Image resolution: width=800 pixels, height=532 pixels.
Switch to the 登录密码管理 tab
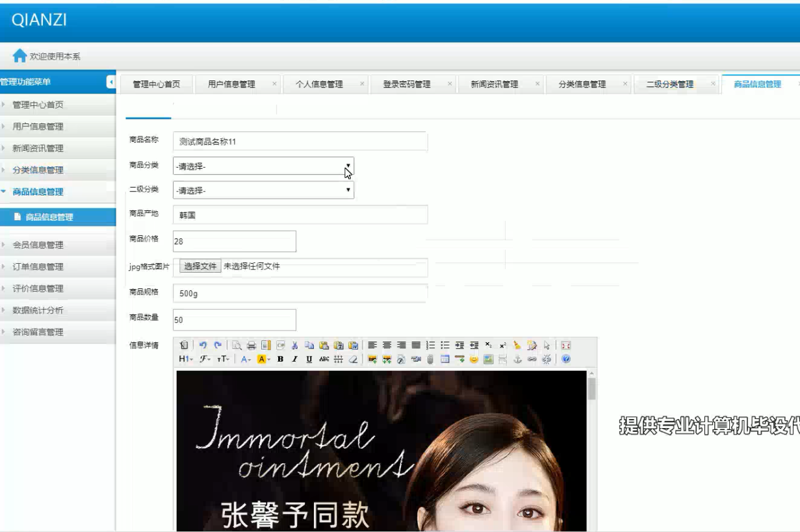(407, 84)
